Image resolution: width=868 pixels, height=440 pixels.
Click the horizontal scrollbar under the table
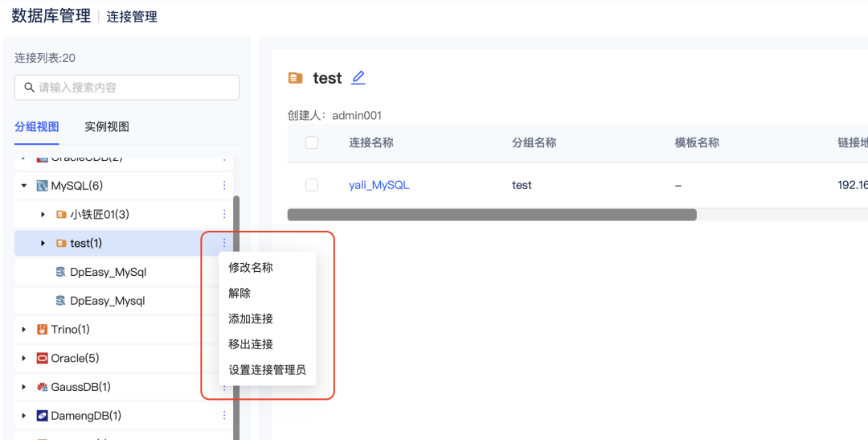(492, 215)
